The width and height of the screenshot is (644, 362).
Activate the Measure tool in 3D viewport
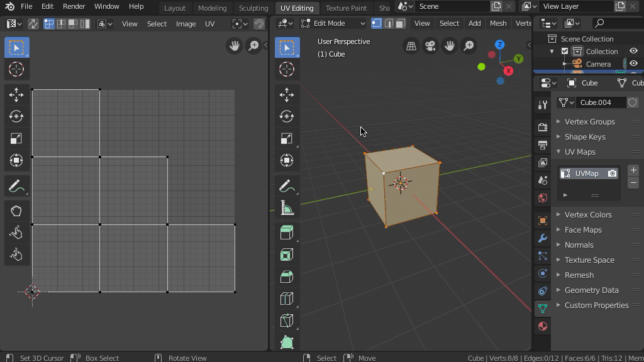(287, 208)
